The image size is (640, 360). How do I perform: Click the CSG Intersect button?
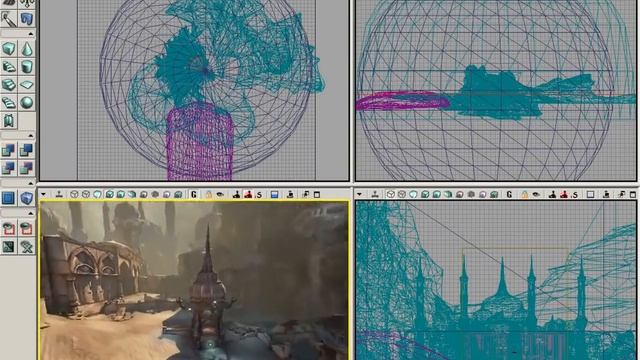9,168
